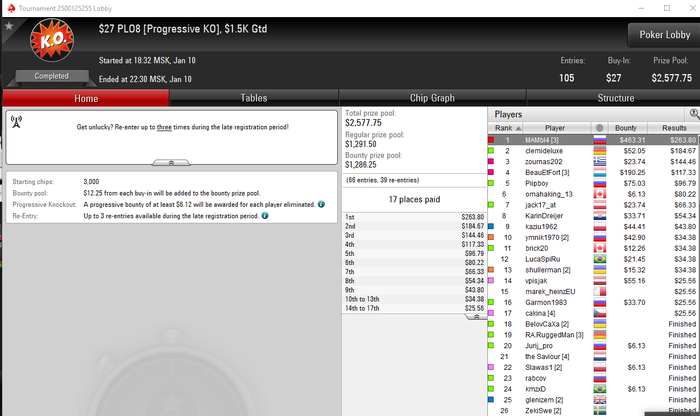
Task: Click the green color marker beside clemideluxe
Action: 491,151
